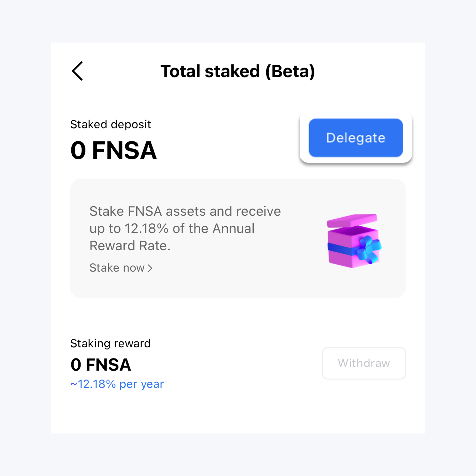The height and width of the screenshot is (476, 476).
Task: Click the chevron beside Stake now
Action: pos(150,268)
